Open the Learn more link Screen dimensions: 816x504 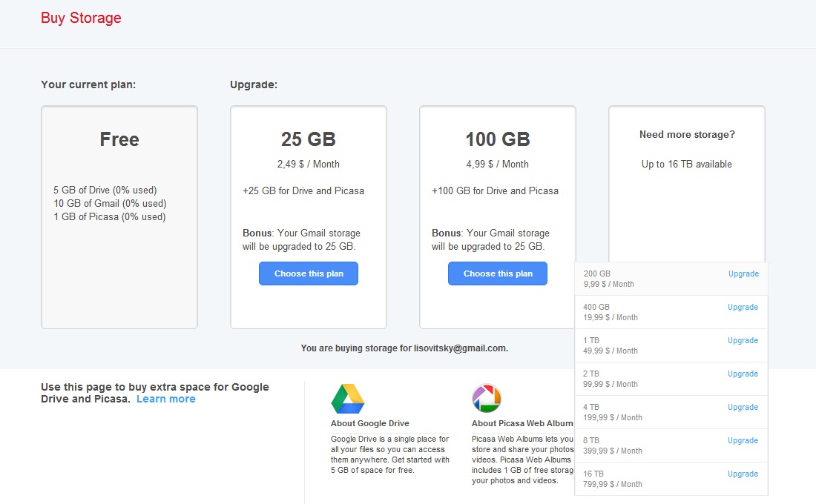[x=166, y=399]
